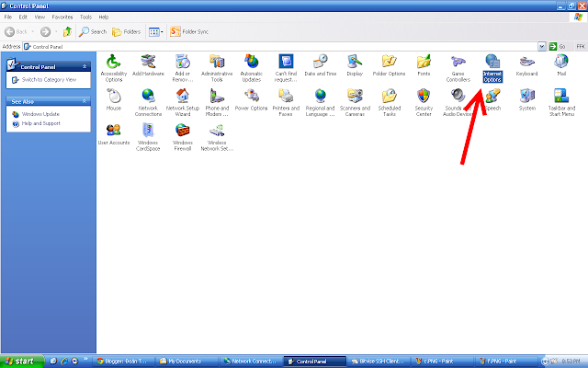Open Folder Options applet
The image size is (588, 368).
coord(389,65)
